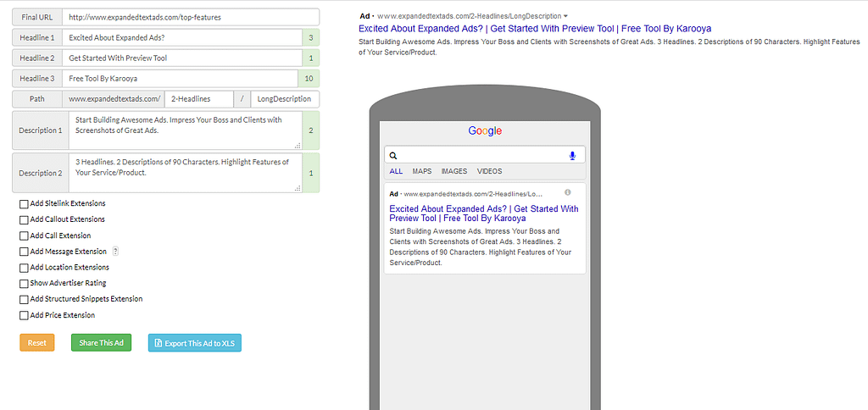Click the www.expandedtextads.com/ path prefix
Viewport: 868px width, 410px height.
(113, 100)
